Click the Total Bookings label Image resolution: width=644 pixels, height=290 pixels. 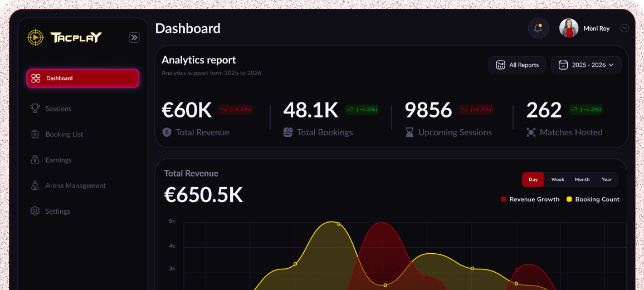[325, 132]
